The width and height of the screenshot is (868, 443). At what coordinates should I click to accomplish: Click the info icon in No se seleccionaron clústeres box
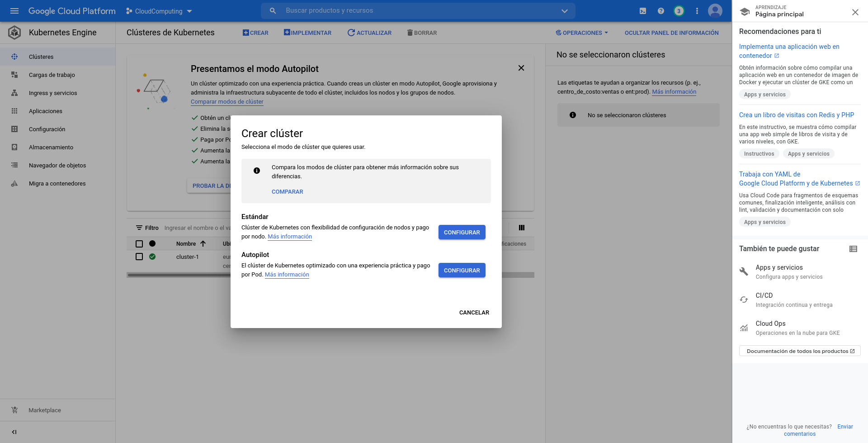click(x=573, y=115)
